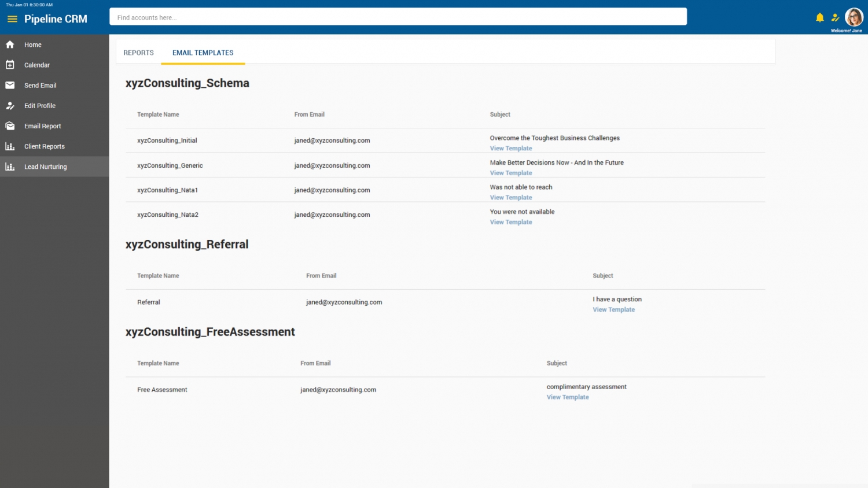The image size is (868, 488).
Task: Click the Find accounts search field
Action: click(x=398, y=17)
